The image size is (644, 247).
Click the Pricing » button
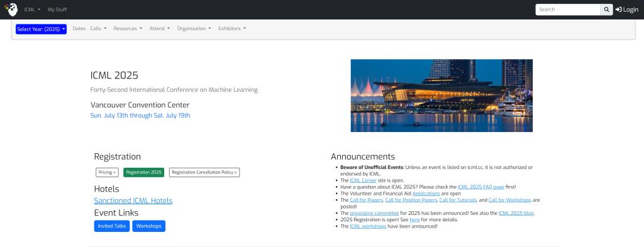point(107,172)
